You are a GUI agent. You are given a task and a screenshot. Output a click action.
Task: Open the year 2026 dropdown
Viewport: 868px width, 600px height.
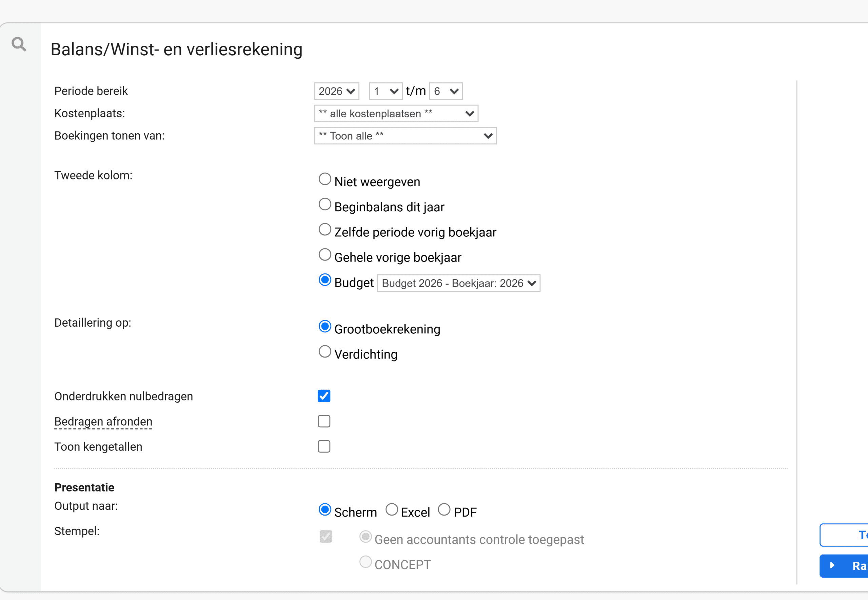click(336, 91)
